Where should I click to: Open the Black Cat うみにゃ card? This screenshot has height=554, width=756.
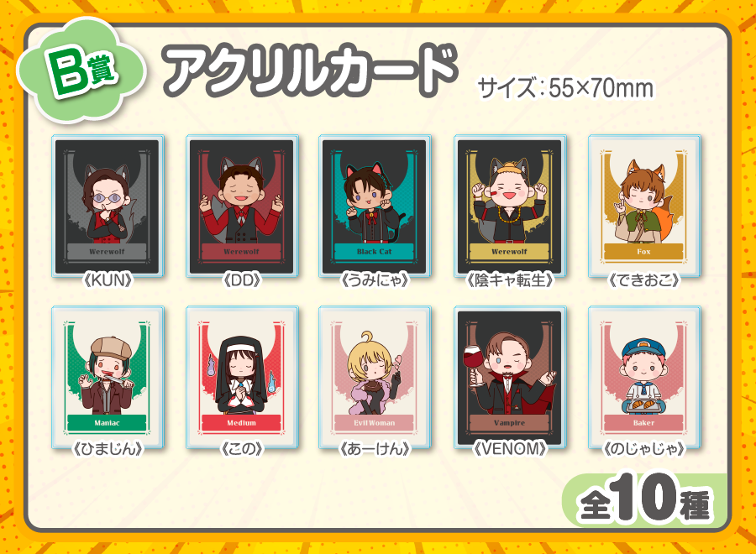pos(375,206)
